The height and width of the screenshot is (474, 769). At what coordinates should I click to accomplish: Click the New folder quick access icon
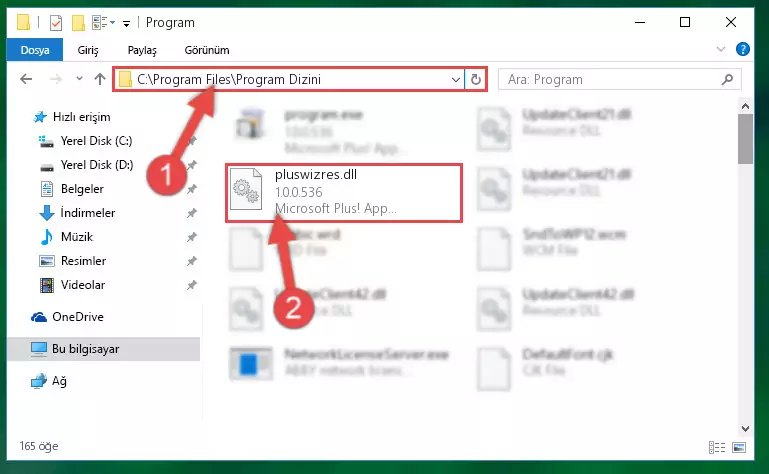pos(78,23)
